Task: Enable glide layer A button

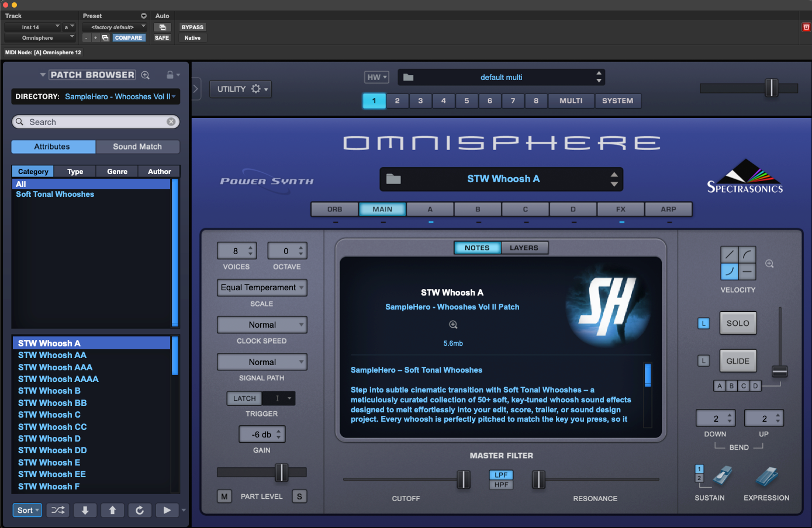Action: [720, 386]
